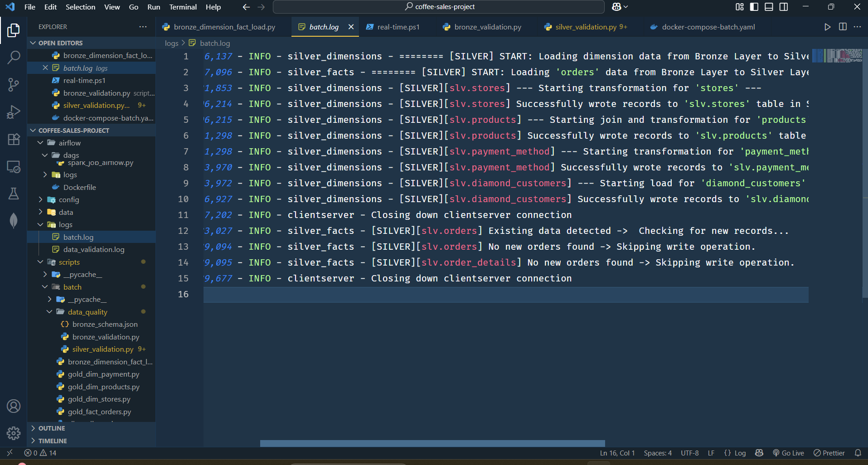Open Remote Explorer icon in activity bar
The image size is (868, 465).
point(14,166)
